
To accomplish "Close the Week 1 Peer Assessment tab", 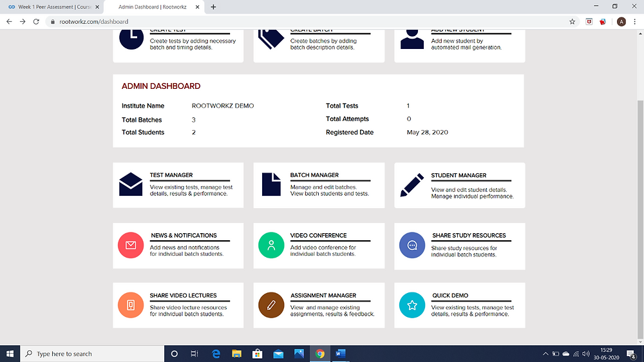I will tap(97, 7).
